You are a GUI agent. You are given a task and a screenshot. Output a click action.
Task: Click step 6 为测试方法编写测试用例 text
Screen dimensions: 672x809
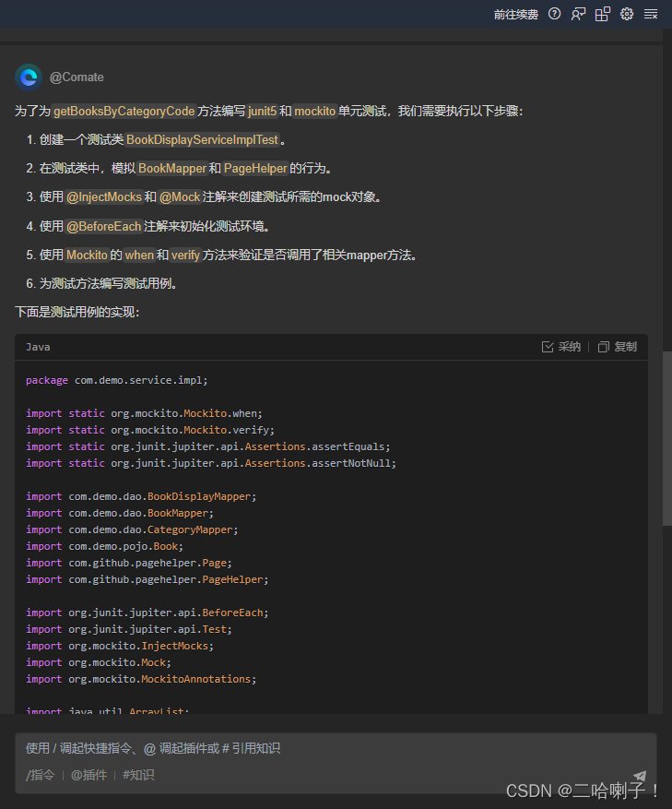(x=108, y=283)
